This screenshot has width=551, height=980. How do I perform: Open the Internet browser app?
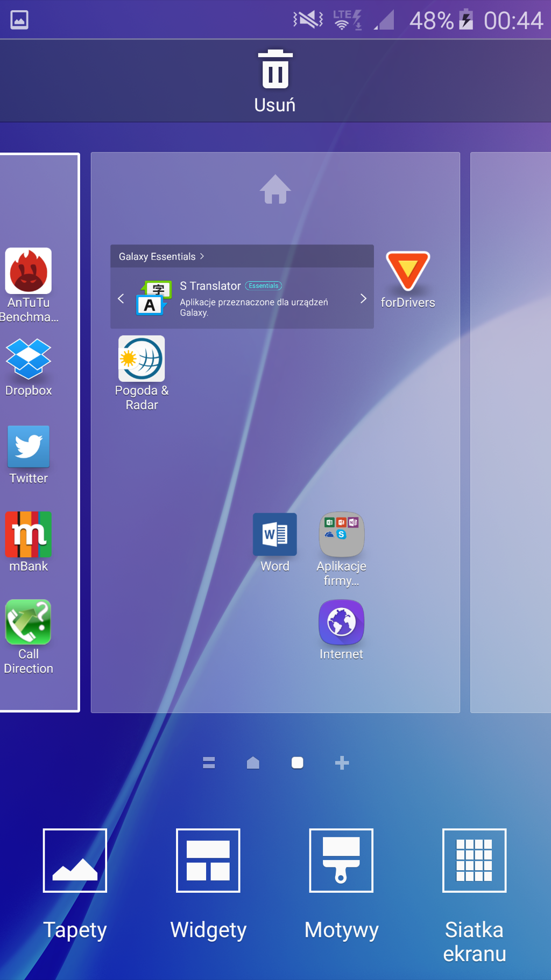[x=341, y=622]
